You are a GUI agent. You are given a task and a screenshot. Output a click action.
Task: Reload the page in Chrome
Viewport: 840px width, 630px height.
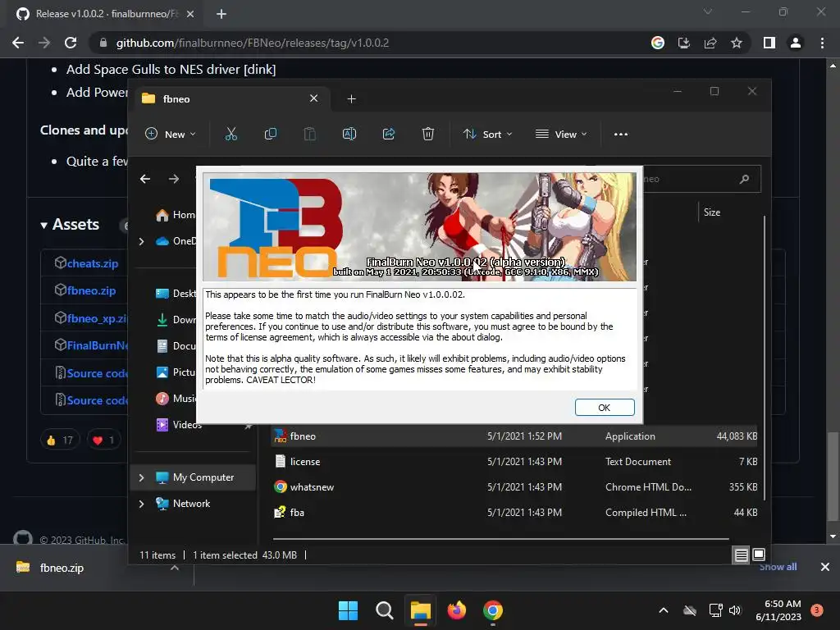click(71, 43)
